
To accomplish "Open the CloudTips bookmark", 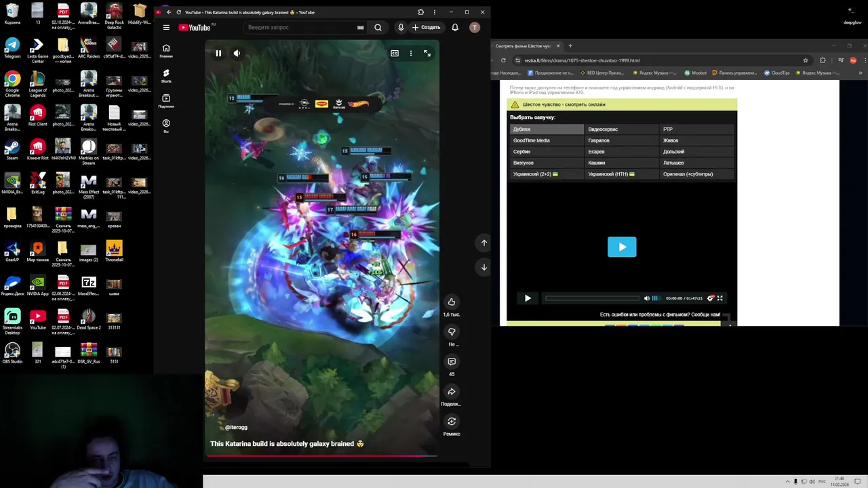I will [776, 73].
